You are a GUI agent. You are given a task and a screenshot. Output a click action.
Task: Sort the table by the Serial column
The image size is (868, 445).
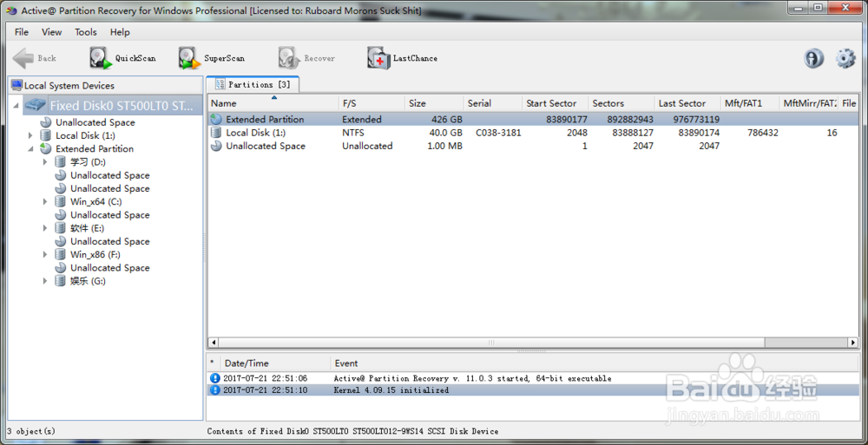(x=493, y=103)
